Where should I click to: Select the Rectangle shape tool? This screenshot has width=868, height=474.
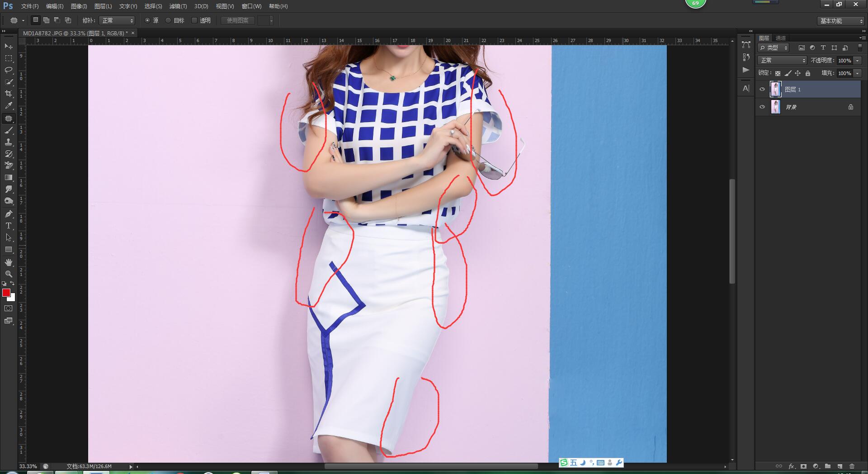point(9,249)
